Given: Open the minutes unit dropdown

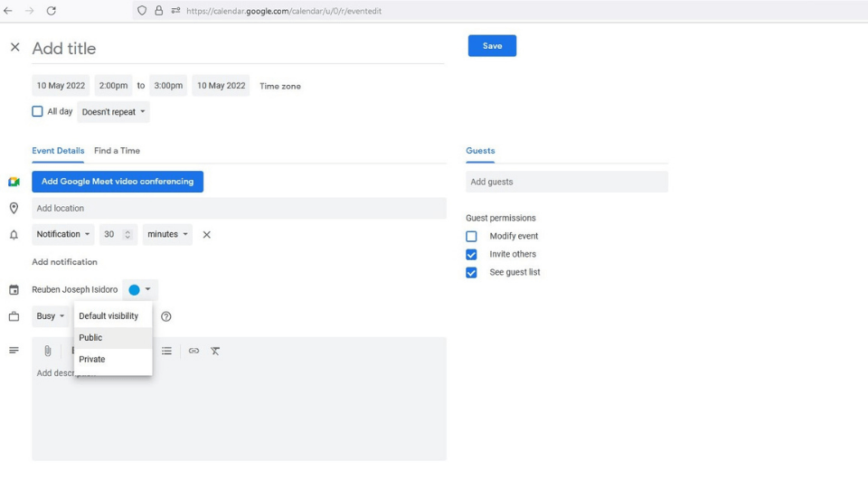Looking at the screenshot, I should point(167,235).
